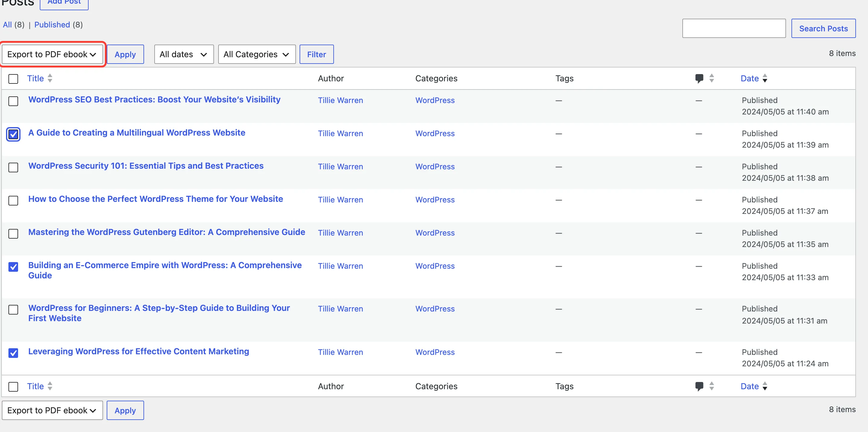Open WordPress Security 101 post
The height and width of the screenshot is (432, 868).
click(146, 166)
